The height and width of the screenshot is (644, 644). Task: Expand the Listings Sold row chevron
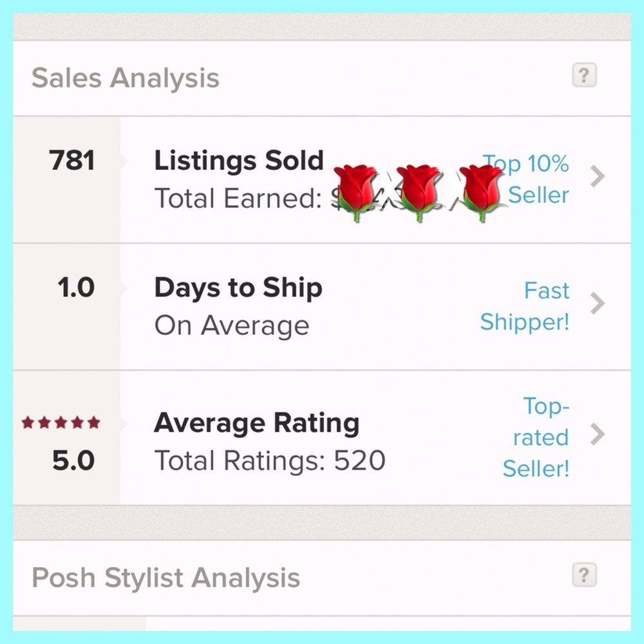coord(598,176)
